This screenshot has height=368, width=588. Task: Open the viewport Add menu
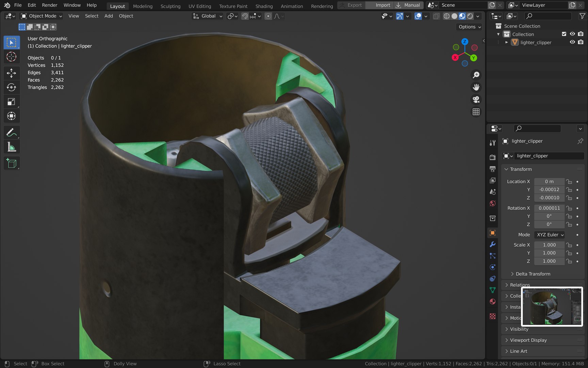point(109,16)
